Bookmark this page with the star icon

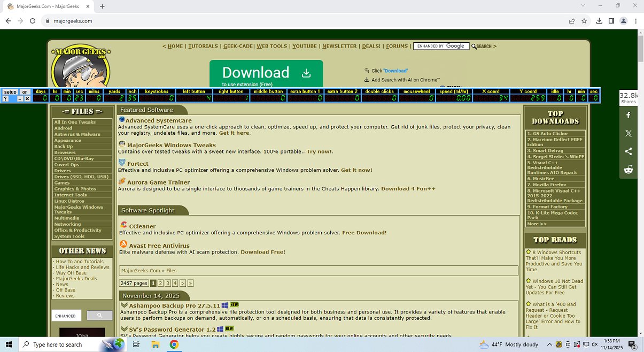(584, 21)
